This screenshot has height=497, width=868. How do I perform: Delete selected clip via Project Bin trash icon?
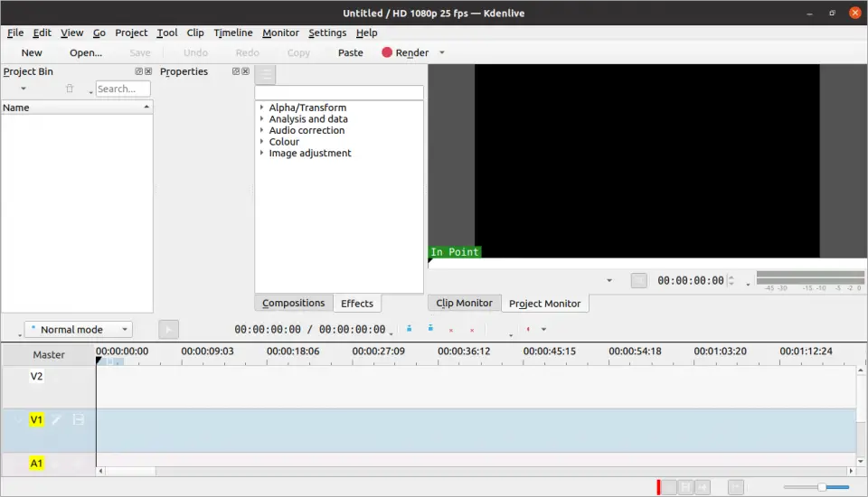point(70,89)
